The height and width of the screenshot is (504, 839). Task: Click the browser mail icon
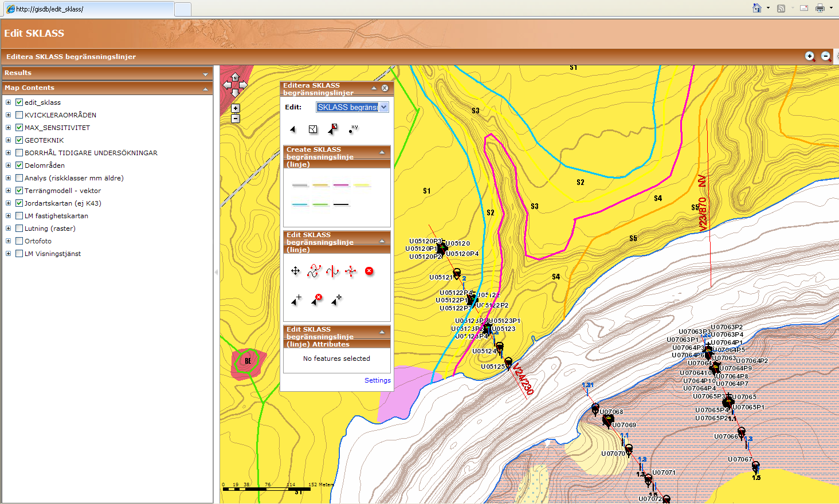pos(804,8)
